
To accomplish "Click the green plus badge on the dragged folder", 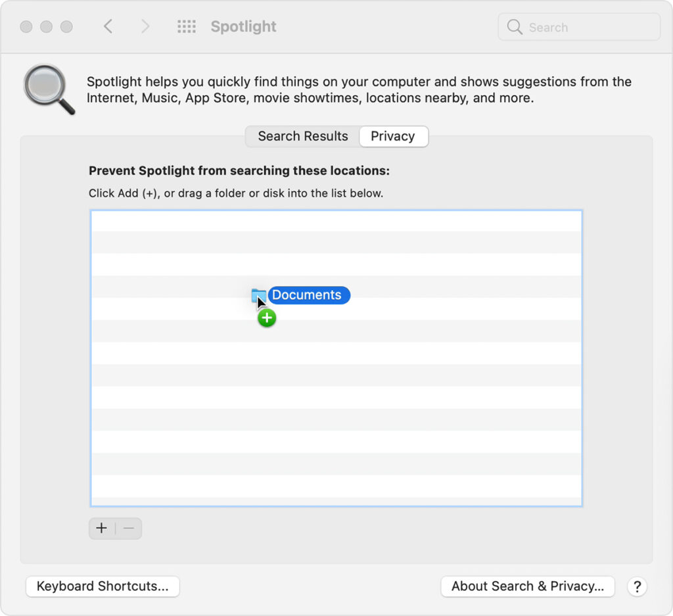I will click(x=267, y=318).
